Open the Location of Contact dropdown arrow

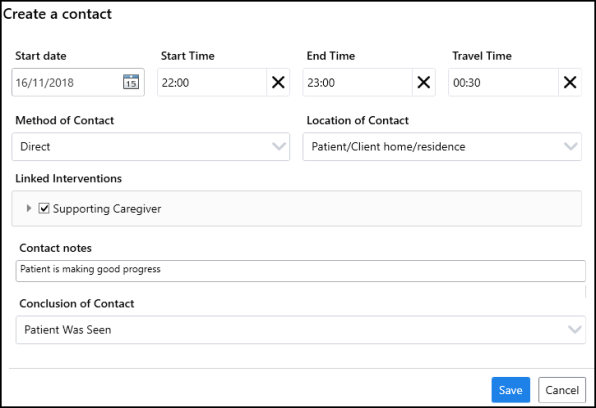pyautogui.click(x=571, y=146)
